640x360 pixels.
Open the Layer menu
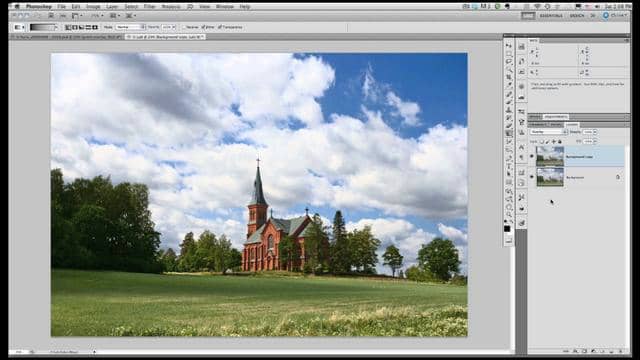pyautogui.click(x=112, y=7)
